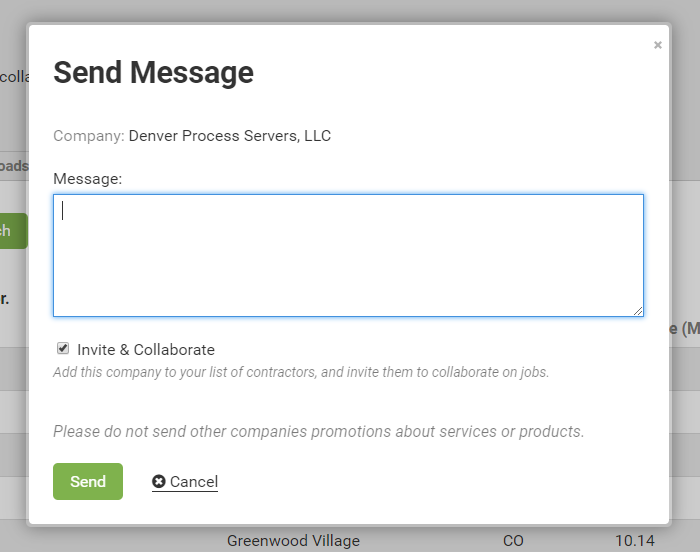Click the Cancel link
700x552 pixels.
pos(194,482)
